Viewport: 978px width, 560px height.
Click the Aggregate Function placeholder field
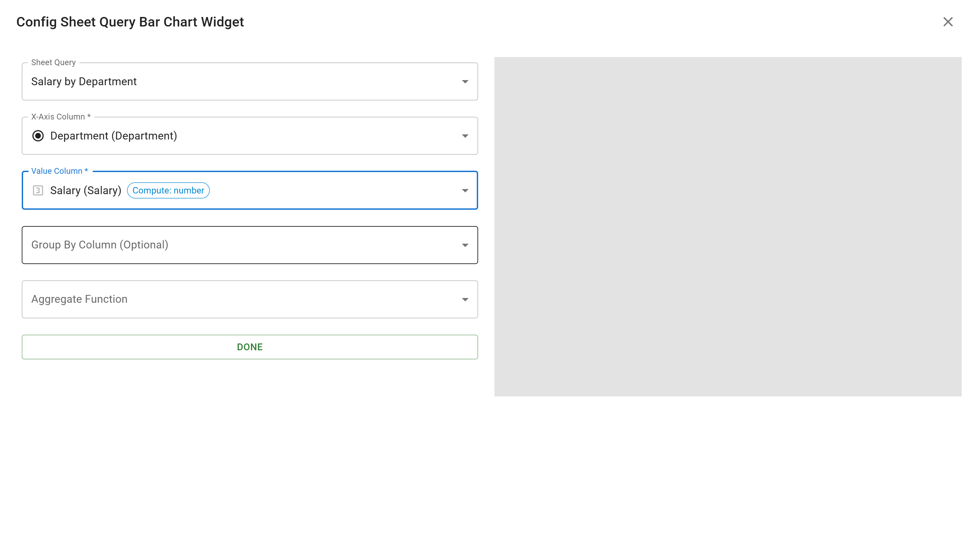click(250, 299)
